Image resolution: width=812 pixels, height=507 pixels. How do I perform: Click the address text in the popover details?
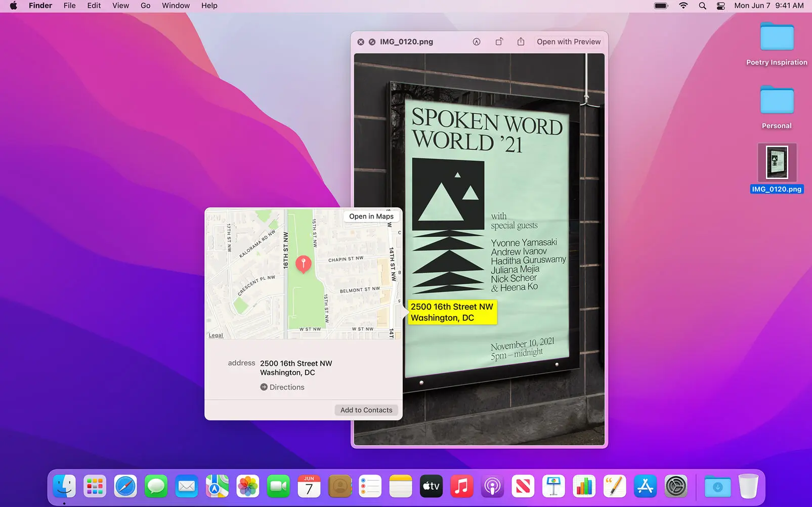coord(296,368)
